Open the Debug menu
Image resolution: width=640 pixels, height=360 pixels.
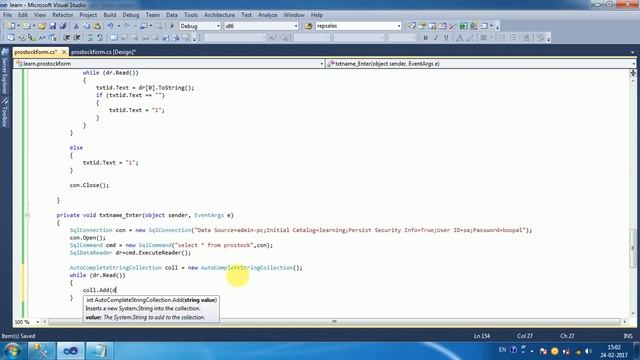click(131, 15)
